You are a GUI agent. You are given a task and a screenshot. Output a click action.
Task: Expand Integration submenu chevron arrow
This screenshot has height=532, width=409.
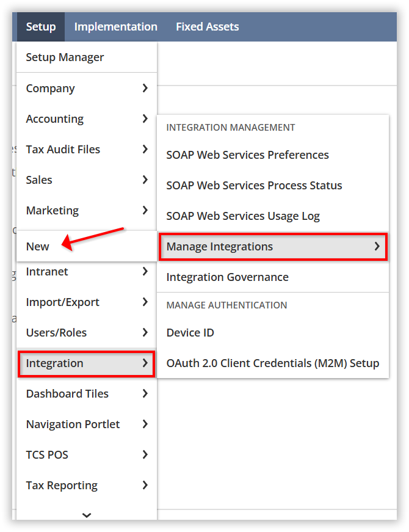[x=145, y=363]
